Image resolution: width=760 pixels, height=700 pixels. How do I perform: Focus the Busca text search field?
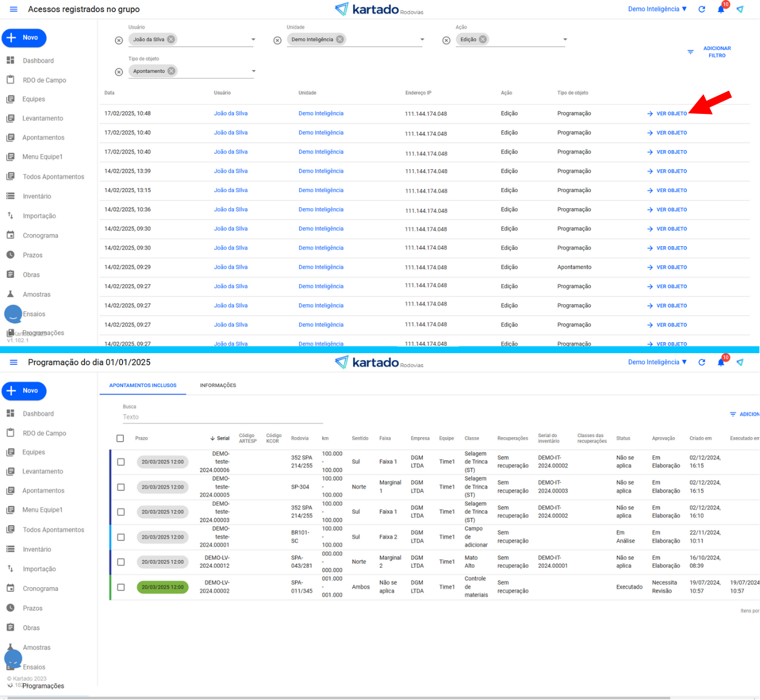222,417
